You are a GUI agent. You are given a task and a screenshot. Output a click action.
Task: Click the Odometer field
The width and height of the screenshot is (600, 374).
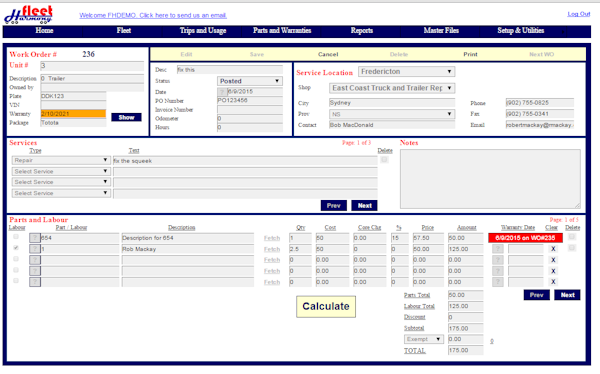250,118
